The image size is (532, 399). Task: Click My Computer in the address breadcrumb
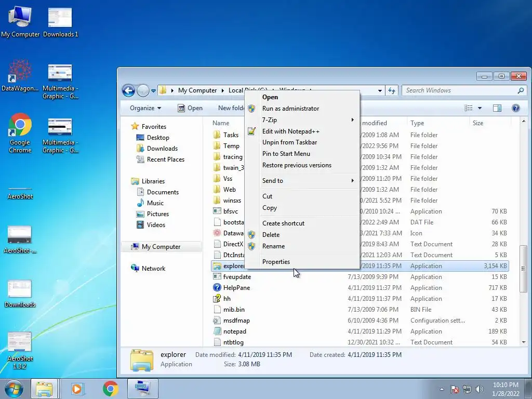click(197, 90)
